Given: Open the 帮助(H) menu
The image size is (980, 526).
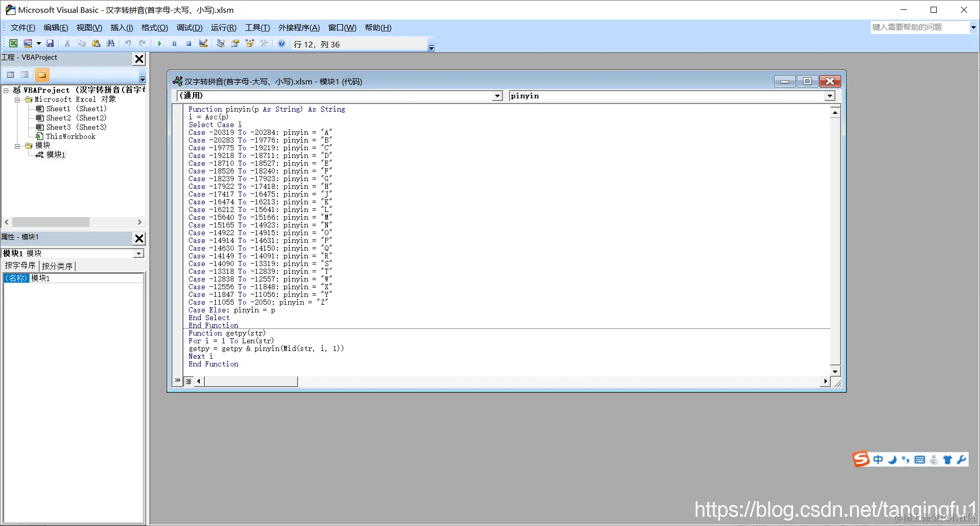Looking at the screenshot, I should (x=378, y=28).
